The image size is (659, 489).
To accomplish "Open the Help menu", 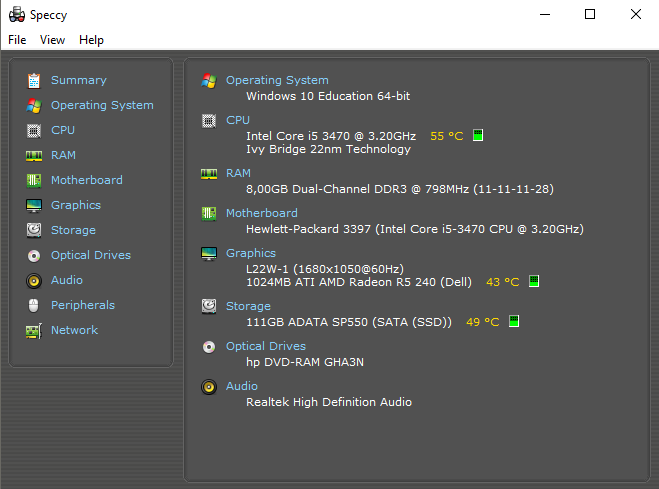I will tap(91, 40).
